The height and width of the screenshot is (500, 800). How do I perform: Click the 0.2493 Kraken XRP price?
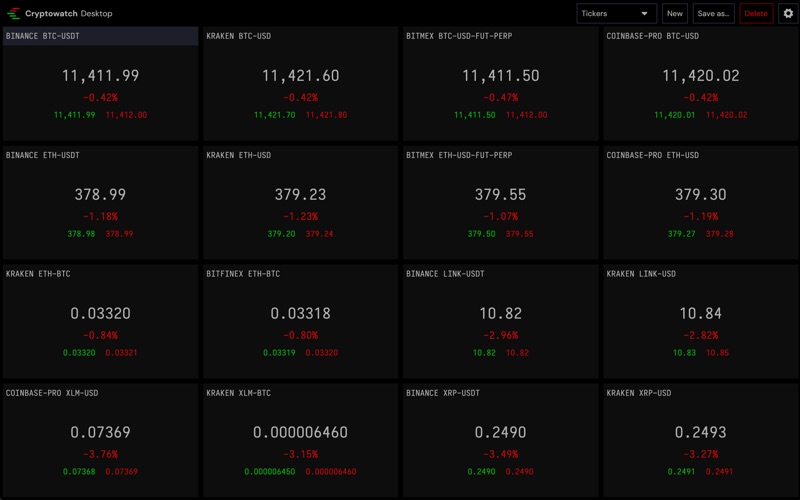701,432
